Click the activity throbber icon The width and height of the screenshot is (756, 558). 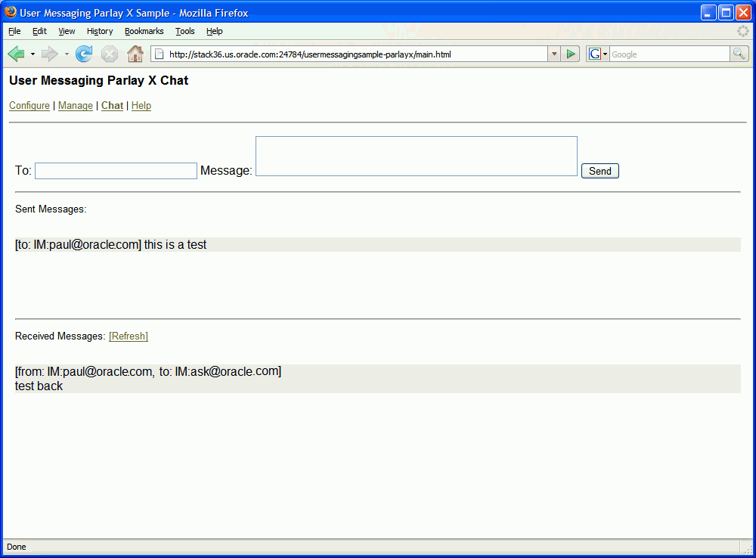point(743,31)
